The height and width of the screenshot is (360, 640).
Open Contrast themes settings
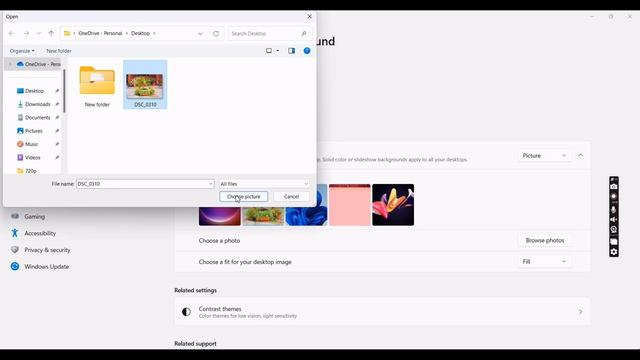pyautogui.click(x=382, y=312)
